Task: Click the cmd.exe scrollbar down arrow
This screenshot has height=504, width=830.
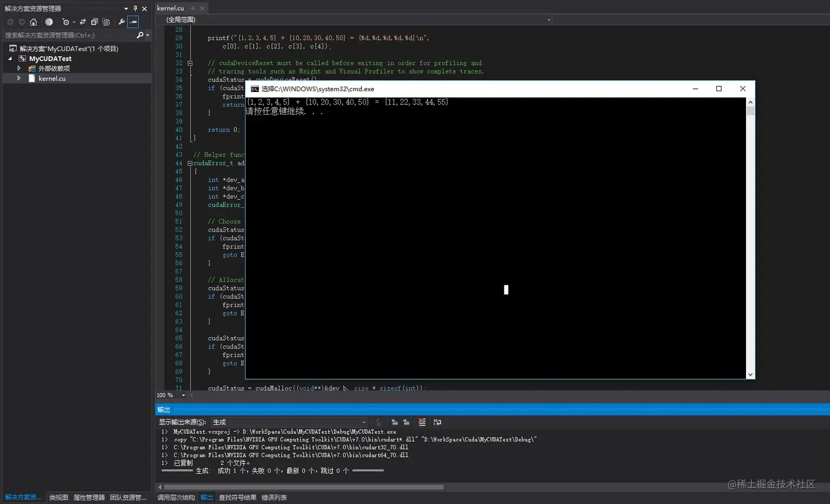Action: [x=750, y=374]
